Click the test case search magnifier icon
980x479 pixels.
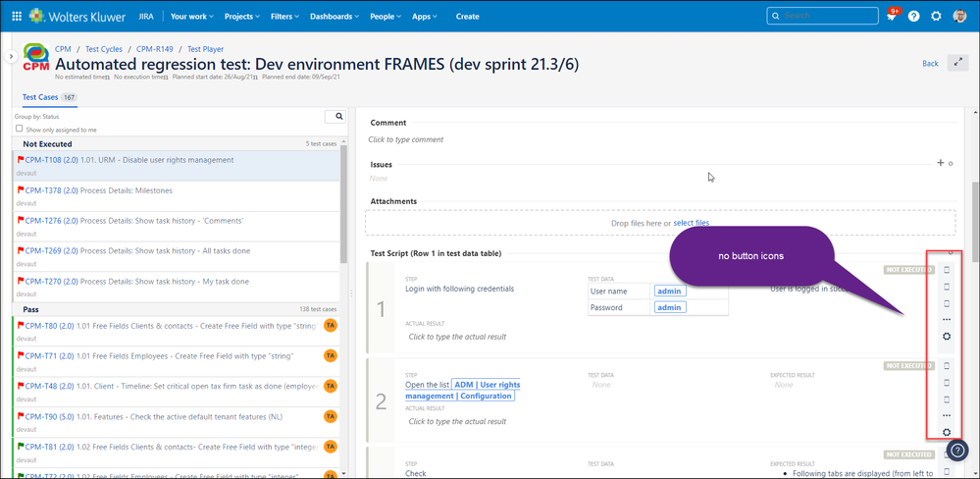click(336, 117)
